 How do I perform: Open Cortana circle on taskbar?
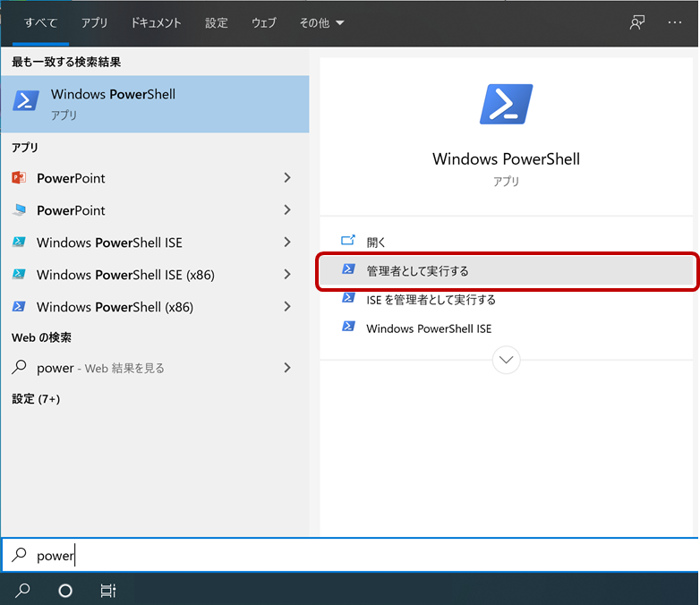[x=65, y=591]
